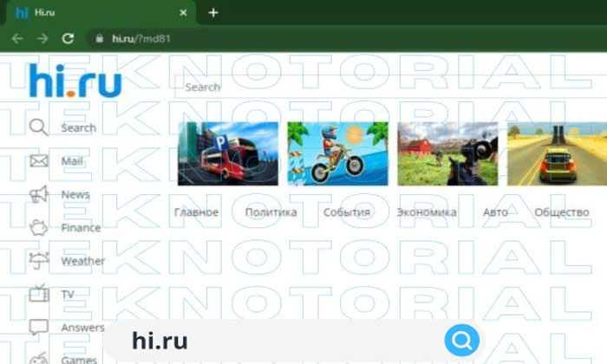Open a new browser tab
Image resolution: width=607 pixels, height=364 pixels.
coord(213,13)
